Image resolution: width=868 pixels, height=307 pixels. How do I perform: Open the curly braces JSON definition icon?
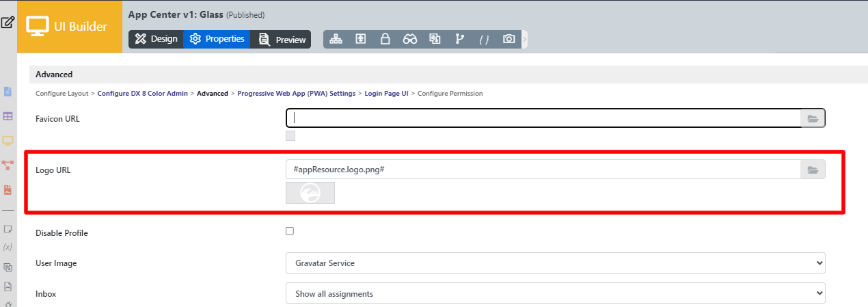(x=484, y=39)
